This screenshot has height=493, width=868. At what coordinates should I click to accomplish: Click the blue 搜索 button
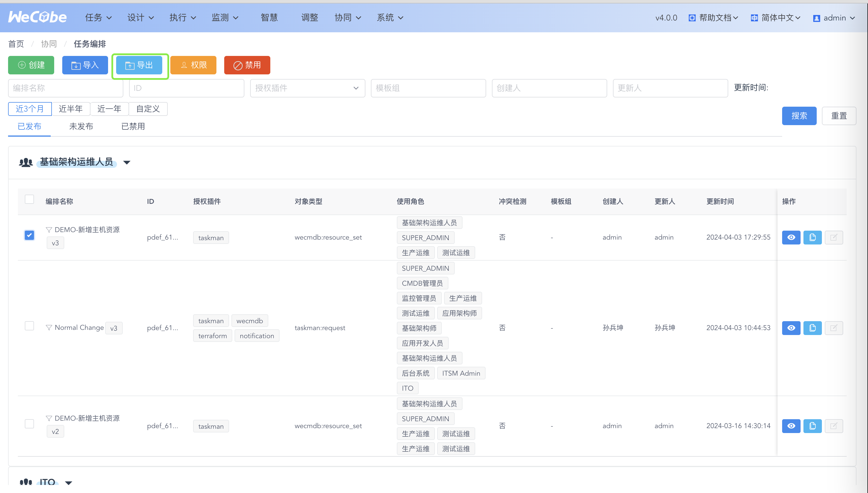[799, 116]
